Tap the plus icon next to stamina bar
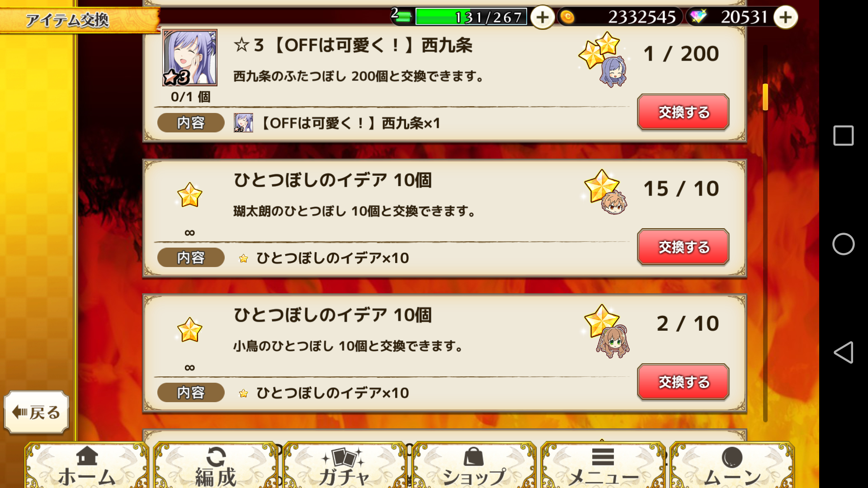 [x=542, y=18]
